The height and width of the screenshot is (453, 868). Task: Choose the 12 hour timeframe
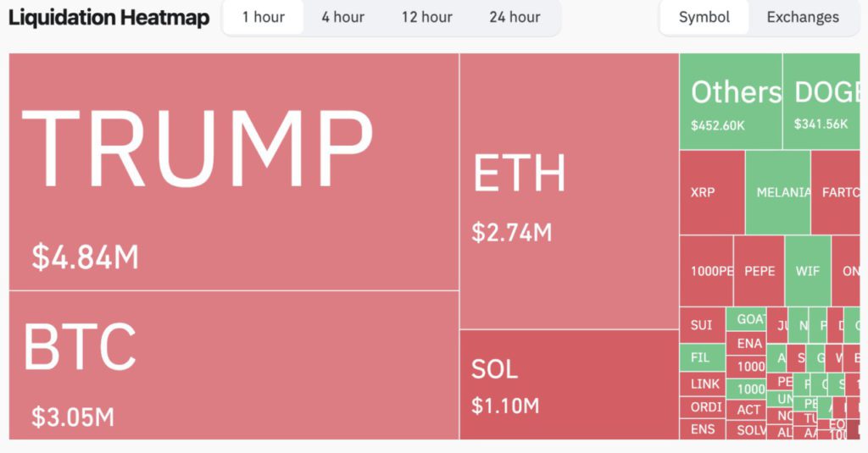(426, 17)
